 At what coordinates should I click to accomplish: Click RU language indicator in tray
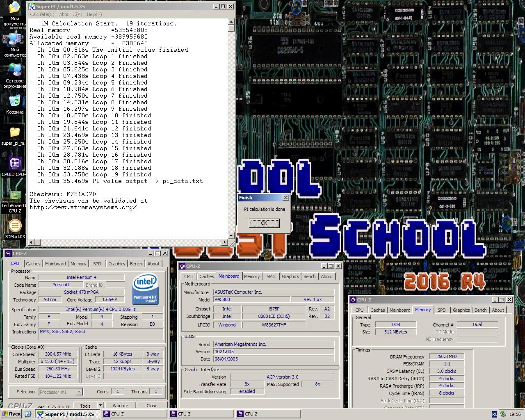coord(495,414)
